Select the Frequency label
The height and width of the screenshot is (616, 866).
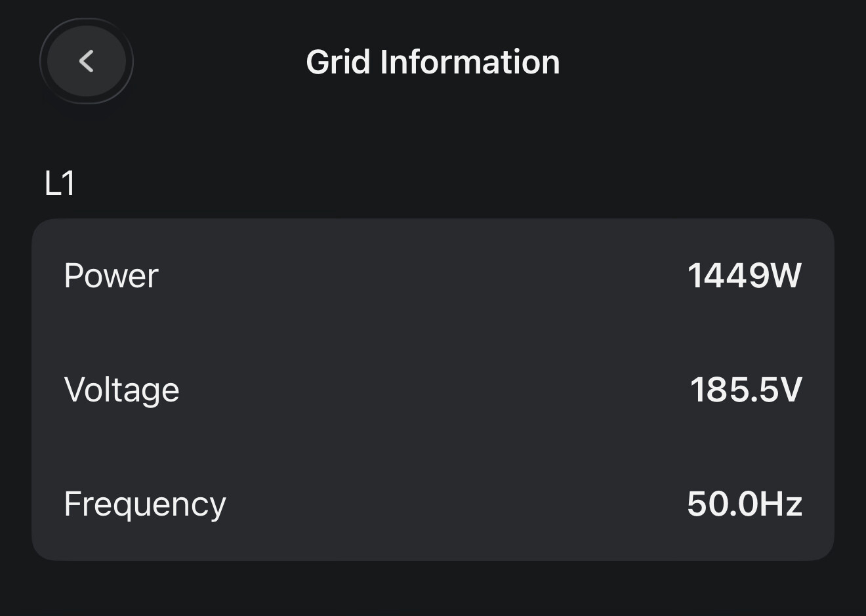(144, 504)
